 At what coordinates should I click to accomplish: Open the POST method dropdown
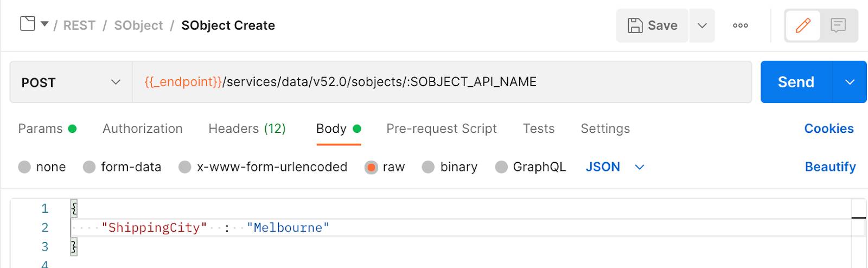coord(71,82)
